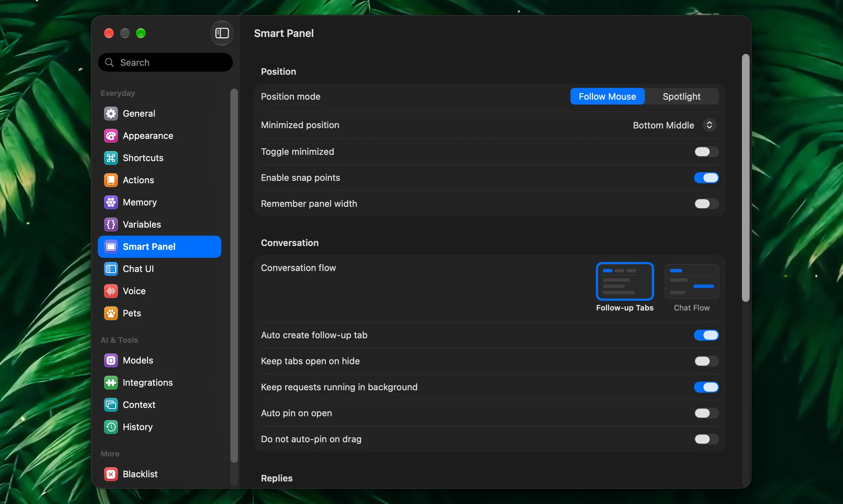The image size is (843, 504).
Task: Click the Everyday sidebar group label
Action: pos(118,93)
